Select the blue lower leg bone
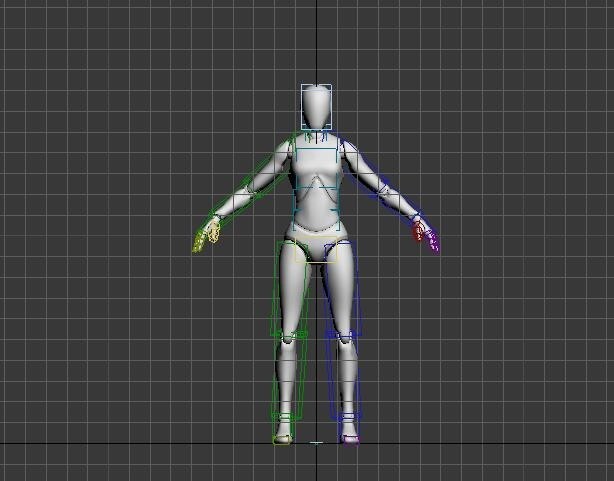The height and width of the screenshot is (481, 614). coord(345,376)
